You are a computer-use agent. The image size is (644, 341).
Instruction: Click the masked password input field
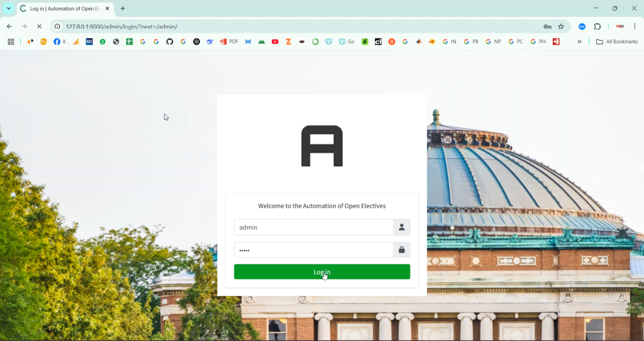[x=313, y=250]
